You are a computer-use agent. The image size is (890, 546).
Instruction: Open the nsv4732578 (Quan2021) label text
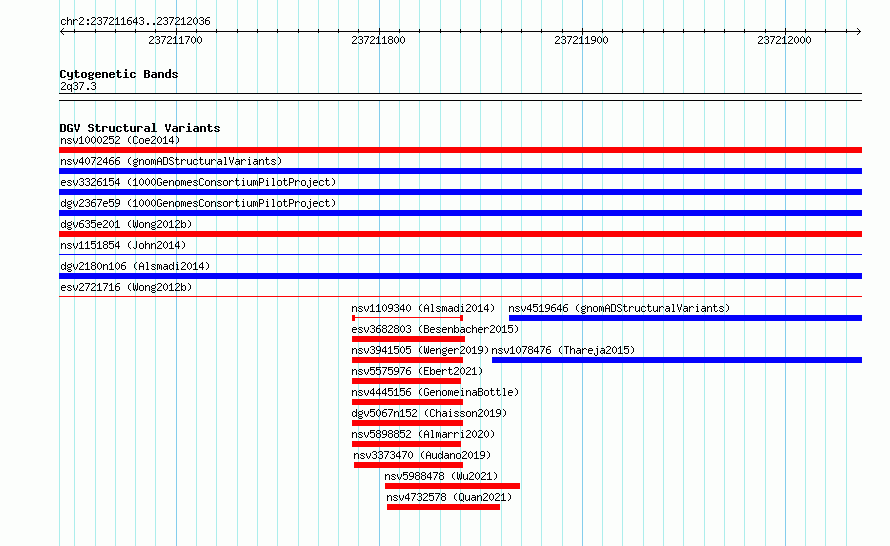(449, 497)
